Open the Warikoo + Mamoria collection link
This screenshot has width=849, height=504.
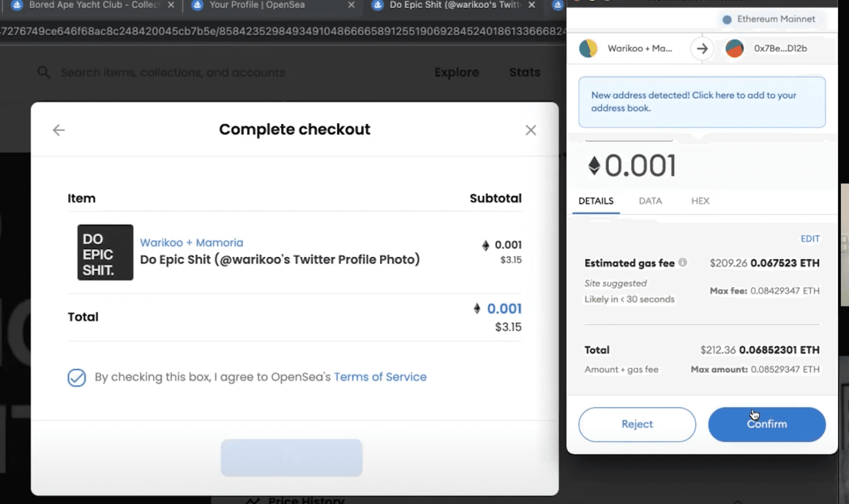192,242
